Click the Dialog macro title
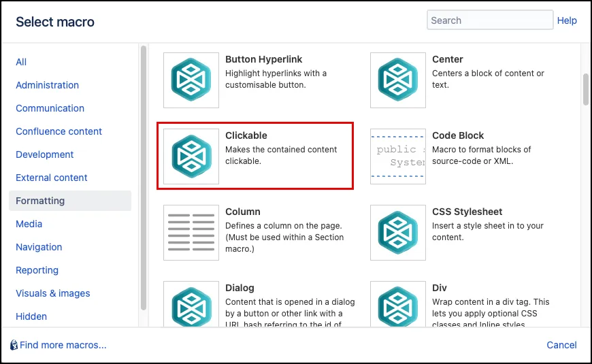This screenshot has width=592, height=364. click(x=240, y=288)
